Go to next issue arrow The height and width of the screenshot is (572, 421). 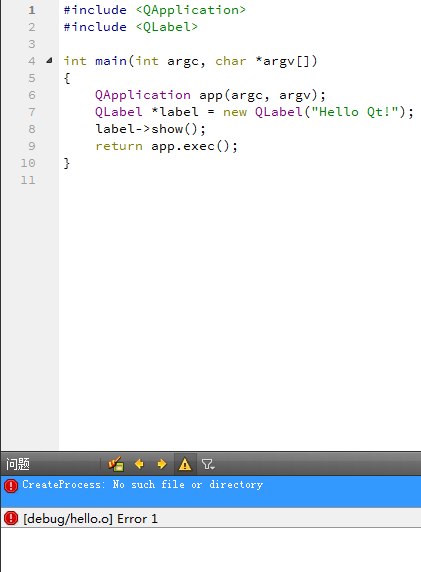click(x=162, y=464)
